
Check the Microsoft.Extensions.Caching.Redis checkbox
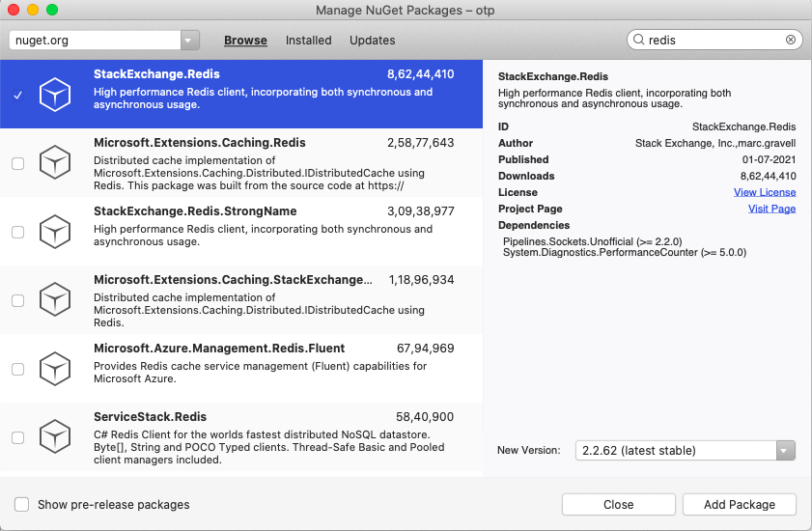pyautogui.click(x=18, y=164)
